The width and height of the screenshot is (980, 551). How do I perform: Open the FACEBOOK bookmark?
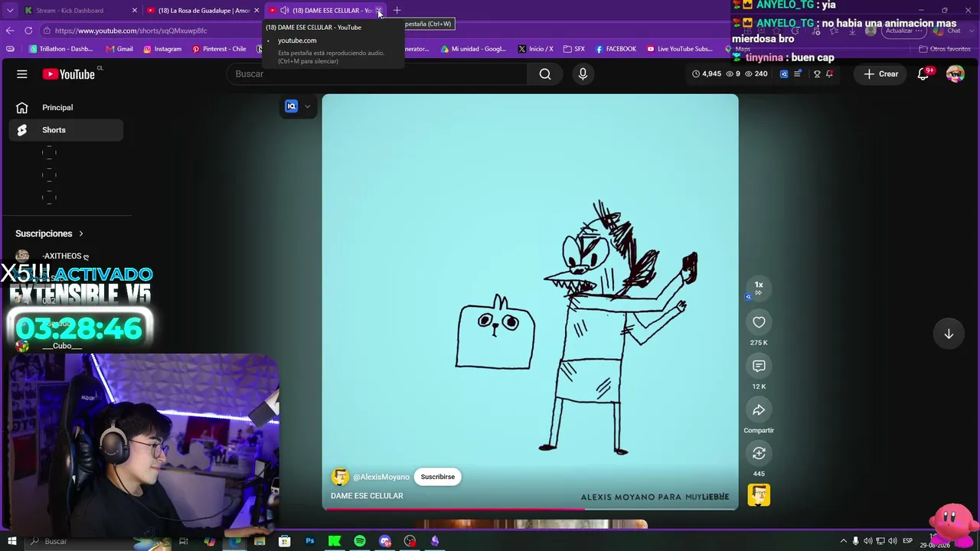(x=616, y=49)
